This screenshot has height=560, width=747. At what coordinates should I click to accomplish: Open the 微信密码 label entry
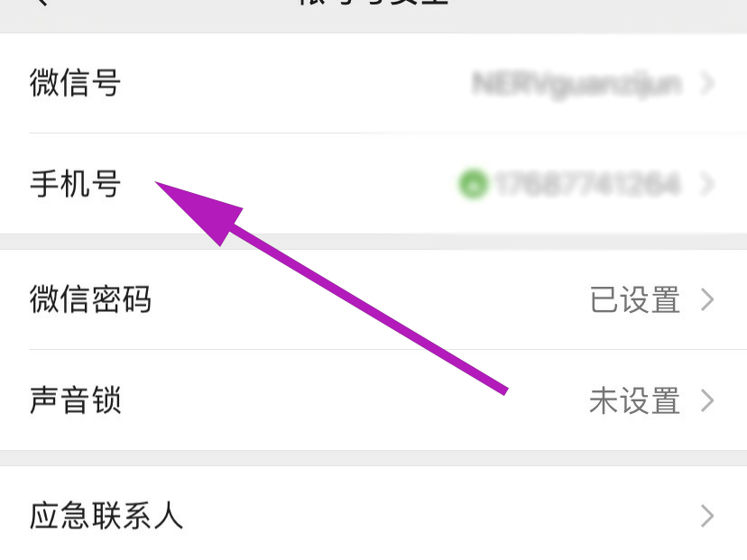point(90,299)
